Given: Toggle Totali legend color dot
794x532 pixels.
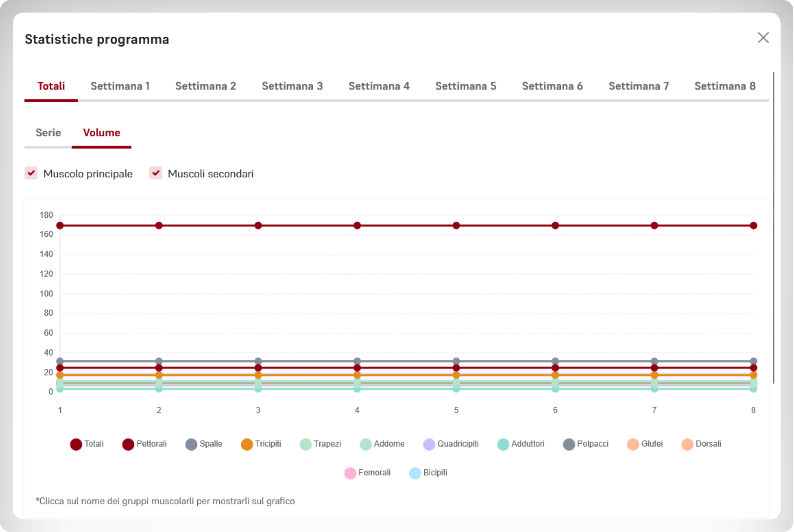Looking at the screenshot, I should point(76,444).
